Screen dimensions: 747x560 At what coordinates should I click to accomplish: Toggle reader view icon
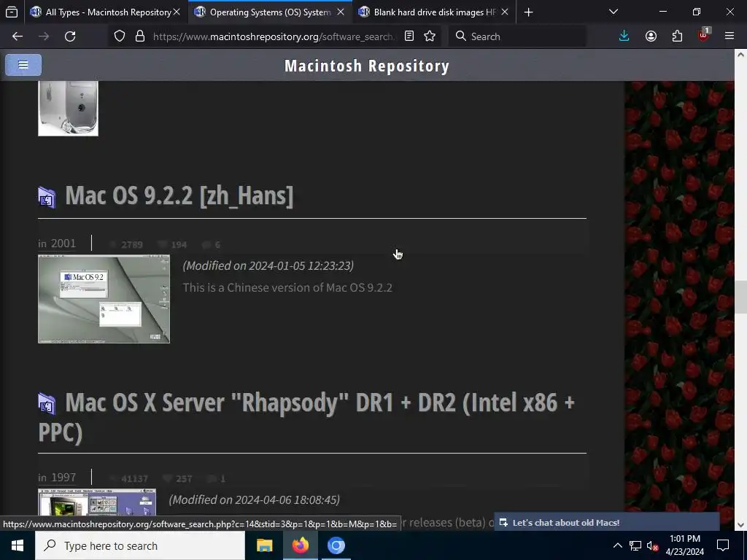point(409,36)
